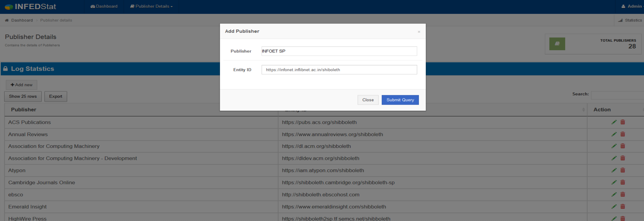The width and height of the screenshot is (644, 221).
Task: Open the Show 25 rows selector
Action: 23,96
